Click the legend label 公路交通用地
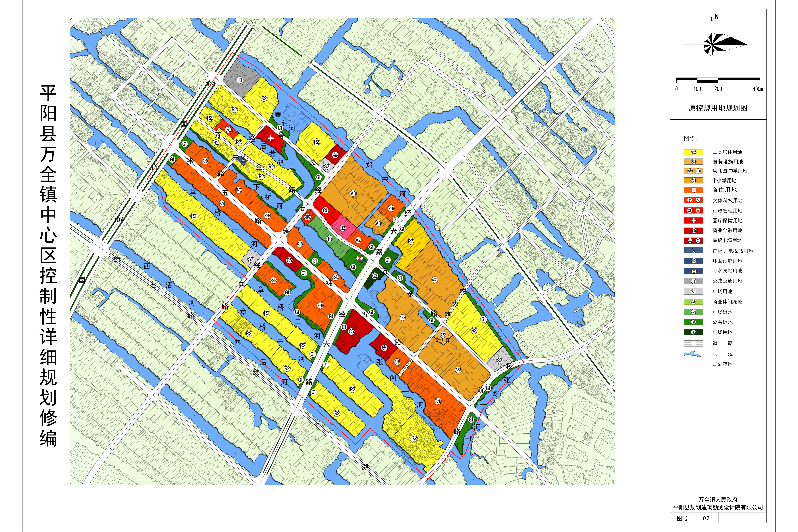 tap(727, 281)
